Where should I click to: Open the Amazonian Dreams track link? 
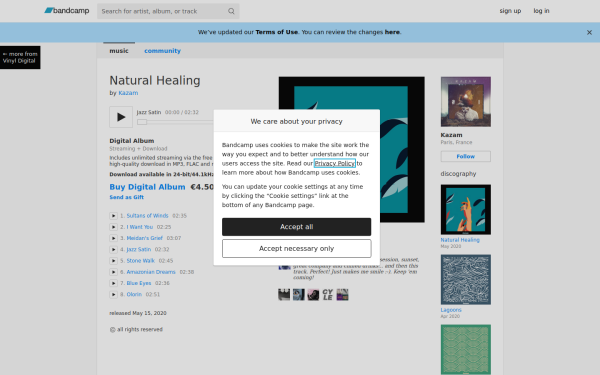151,272
